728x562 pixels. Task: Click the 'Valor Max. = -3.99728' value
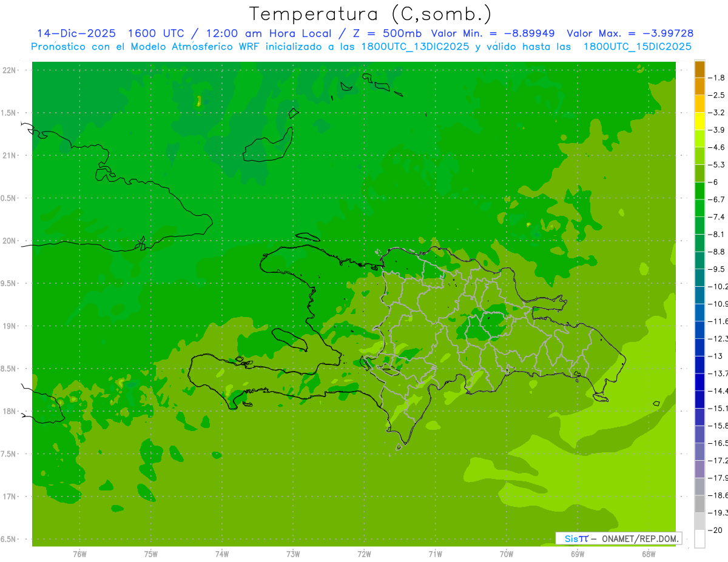(x=630, y=33)
